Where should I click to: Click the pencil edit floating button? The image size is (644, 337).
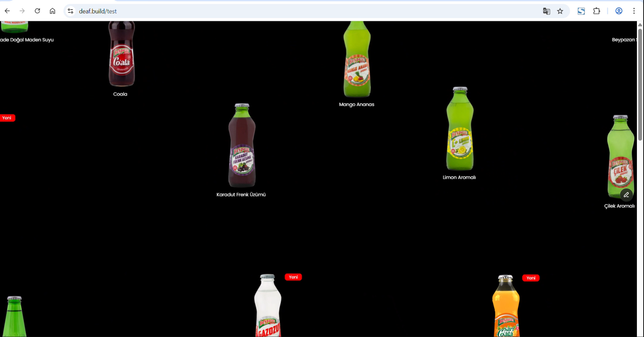click(x=626, y=195)
